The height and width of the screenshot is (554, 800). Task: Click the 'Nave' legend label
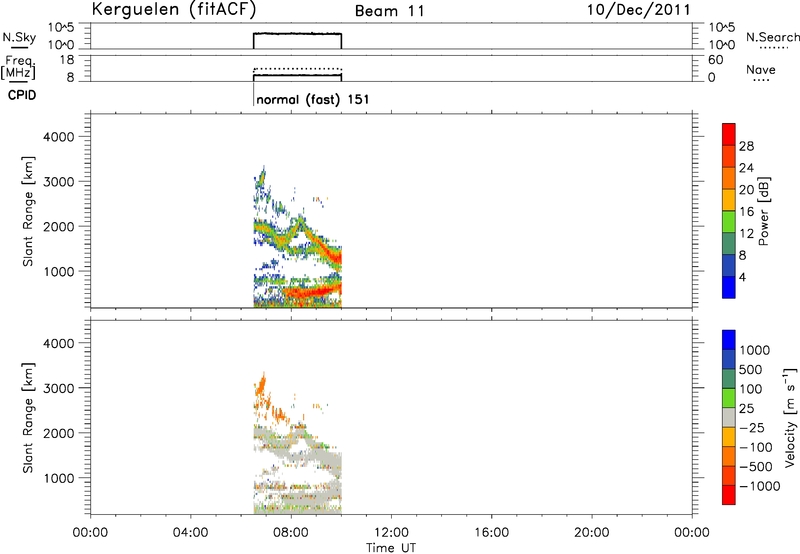(x=761, y=69)
